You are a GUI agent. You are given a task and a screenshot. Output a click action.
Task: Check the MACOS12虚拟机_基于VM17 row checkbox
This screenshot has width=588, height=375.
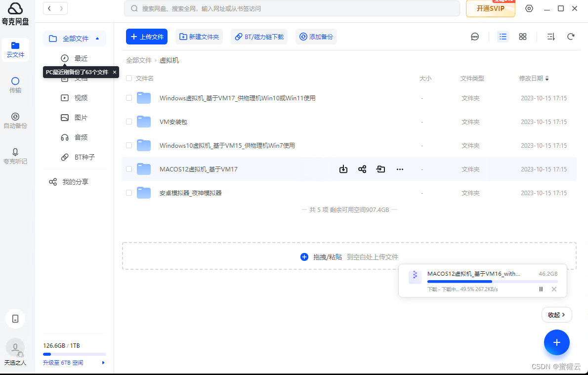[129, 169]
